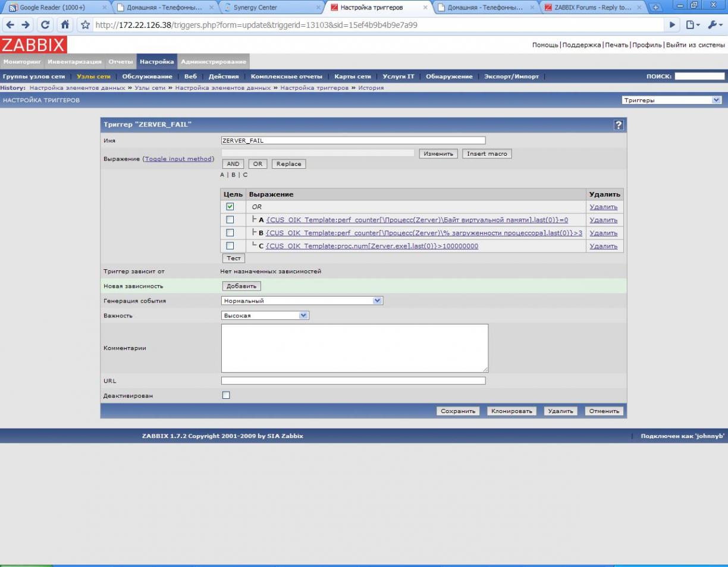The height and width of the screenshot is (567, 728).
Task: Check expression B row checkbox
Action: (x=230, y=233)
